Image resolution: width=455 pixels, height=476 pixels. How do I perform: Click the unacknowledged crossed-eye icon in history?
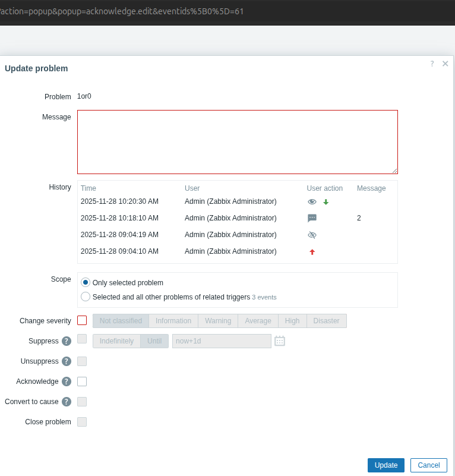tap(312, 235)
